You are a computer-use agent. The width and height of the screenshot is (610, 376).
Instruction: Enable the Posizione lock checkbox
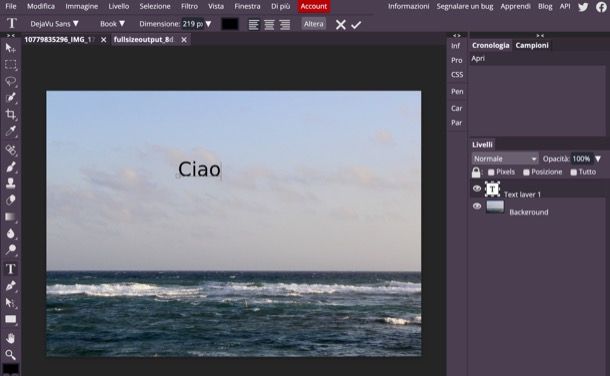click(526, 172)
